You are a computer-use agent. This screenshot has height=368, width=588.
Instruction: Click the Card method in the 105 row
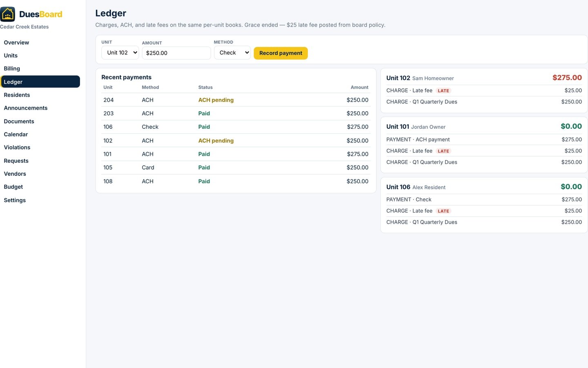pyautogui.click(x=148, y=168)
